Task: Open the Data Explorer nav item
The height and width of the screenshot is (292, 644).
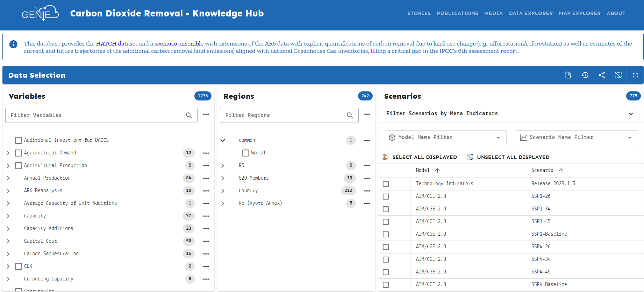Action: click(530, 13)
